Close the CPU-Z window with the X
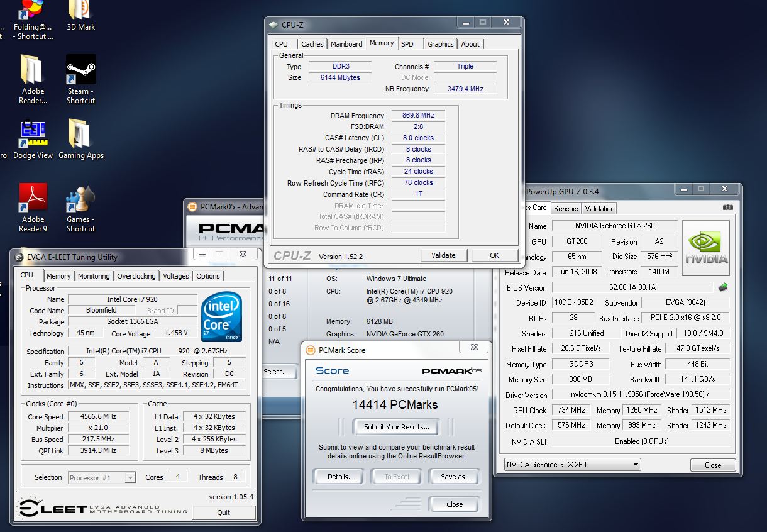The width and height of the screenshot is (767, 532). (506, 23)
